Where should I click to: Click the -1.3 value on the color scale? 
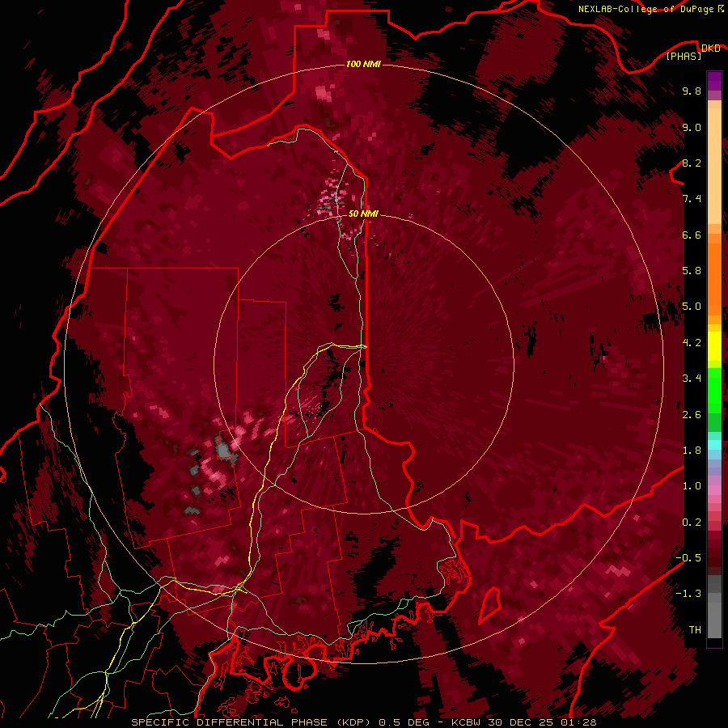[688, 594]
